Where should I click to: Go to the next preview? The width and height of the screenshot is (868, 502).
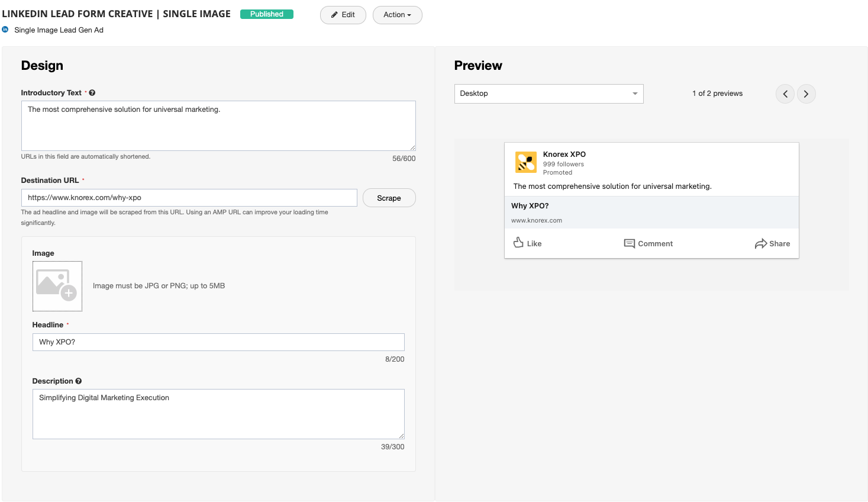[806, 94]
